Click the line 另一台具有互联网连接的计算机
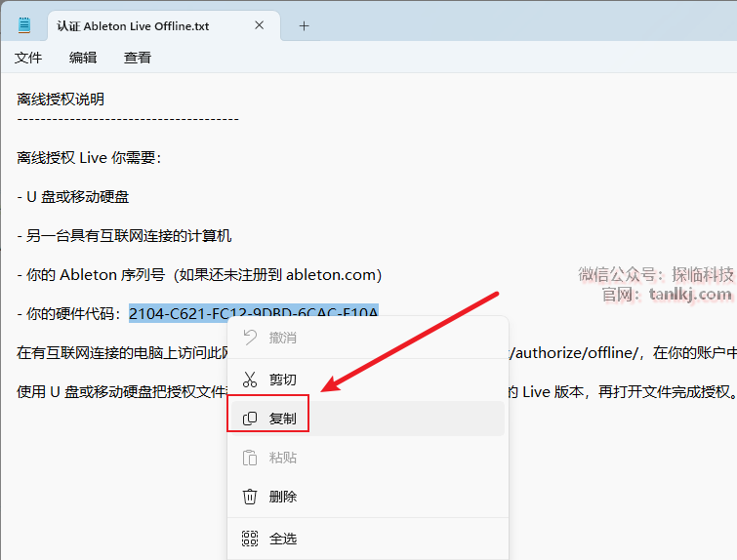Viewport: 737px width, 560px height. pyautogui.click(x=124, y=235)
